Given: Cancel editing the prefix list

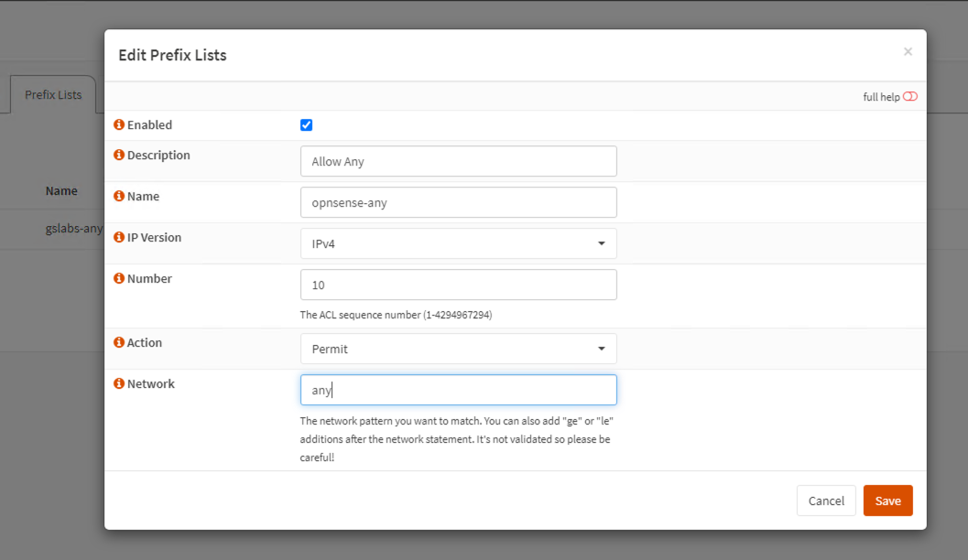Looking at the screenshot, I should (826, 501).
